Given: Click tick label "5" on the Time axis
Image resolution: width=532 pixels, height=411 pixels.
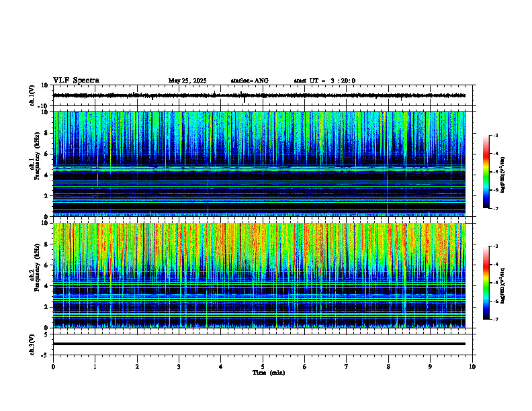Looking at the screenshot, I should (263, 367).
